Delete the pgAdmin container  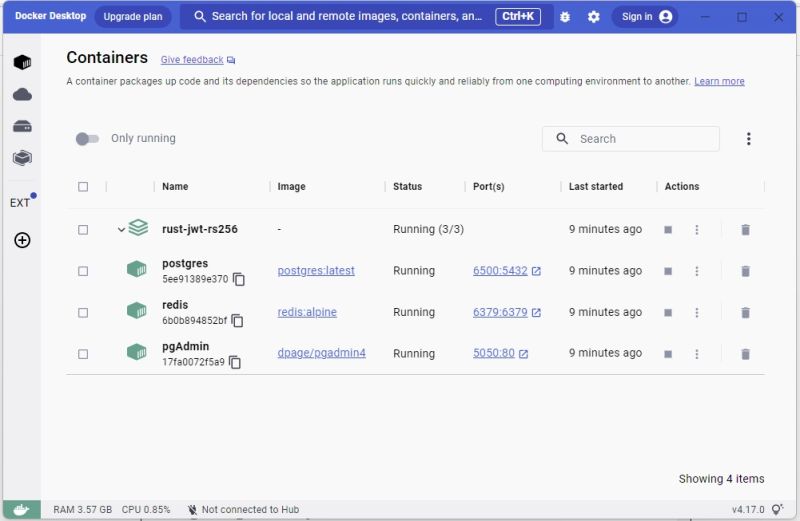[745, 354]
